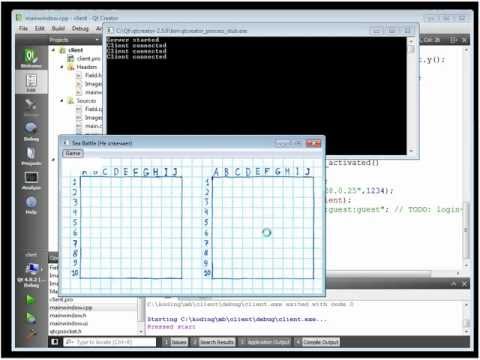Click the green Run button

coord(30,299)
